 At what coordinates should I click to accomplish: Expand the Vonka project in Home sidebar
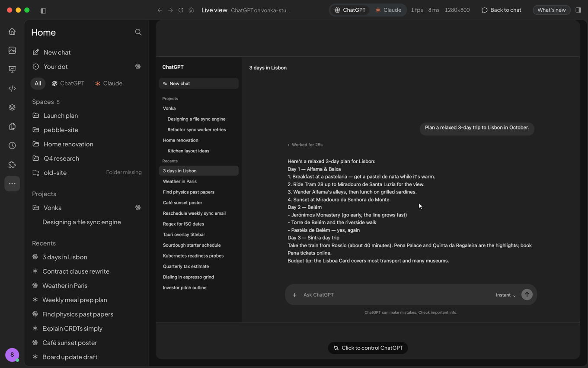[87, 208]
